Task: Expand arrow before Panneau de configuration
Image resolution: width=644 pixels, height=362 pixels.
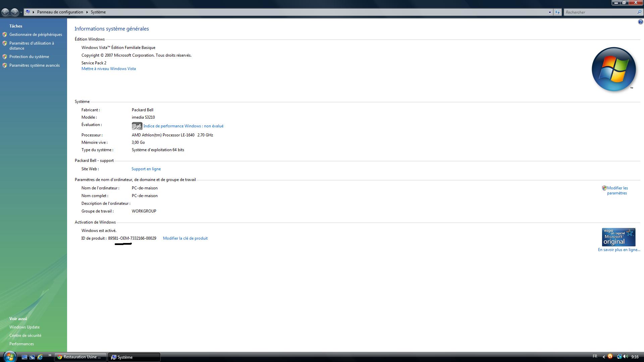Action: click(33, 12)
